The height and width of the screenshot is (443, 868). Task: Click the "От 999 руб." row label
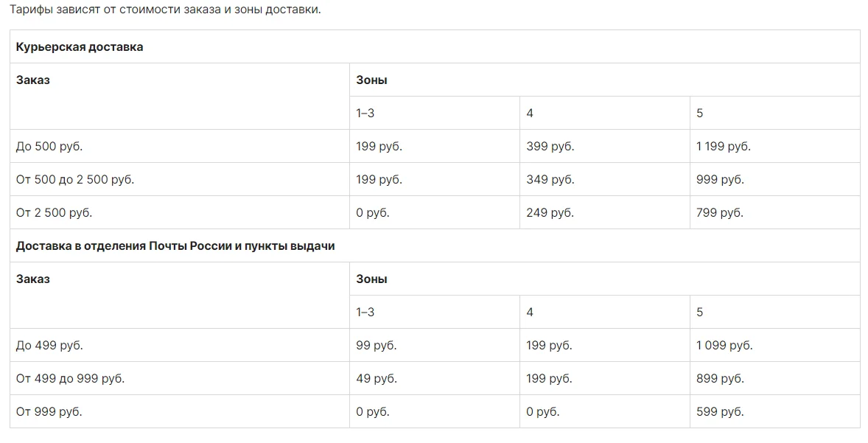pyautogui.click(x=49, y=412)
